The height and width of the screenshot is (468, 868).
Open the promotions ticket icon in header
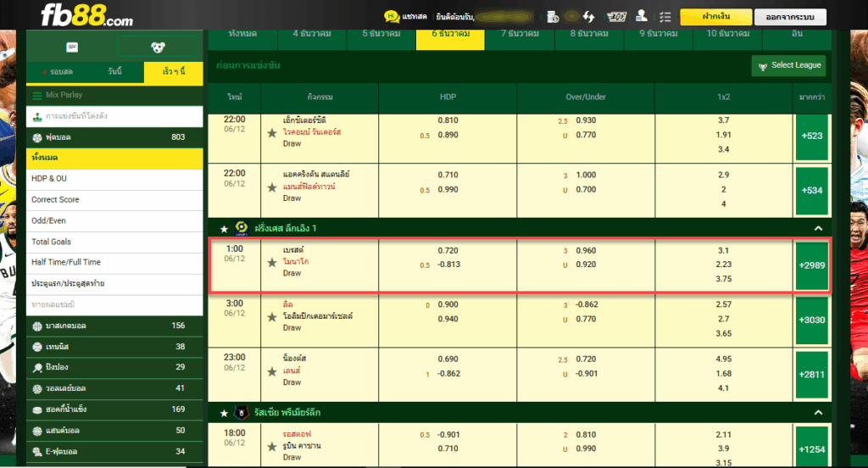click(615, 17)
